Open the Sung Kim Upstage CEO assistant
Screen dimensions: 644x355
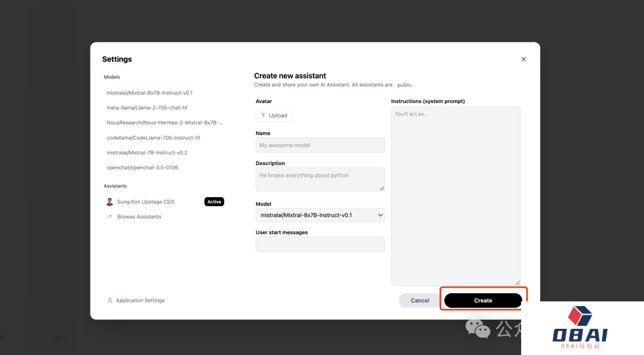tap(145, 202)
